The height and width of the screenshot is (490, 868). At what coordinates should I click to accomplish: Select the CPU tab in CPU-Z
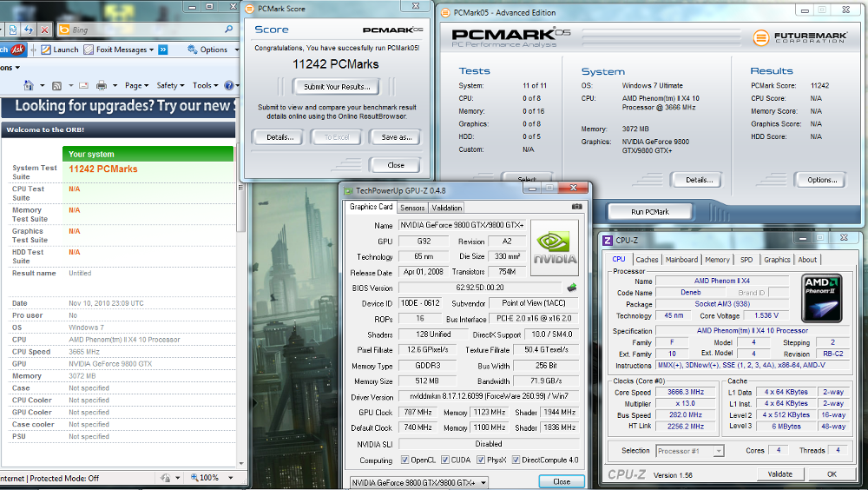click(x=618, y=260)
